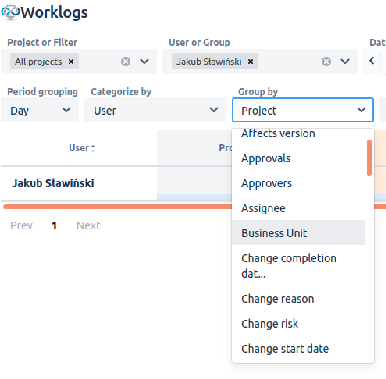Screen dimensions: 386x379
Task: Choose Assignee from the dropdown list
Action: pyautogui.click(x=263, y=208)
